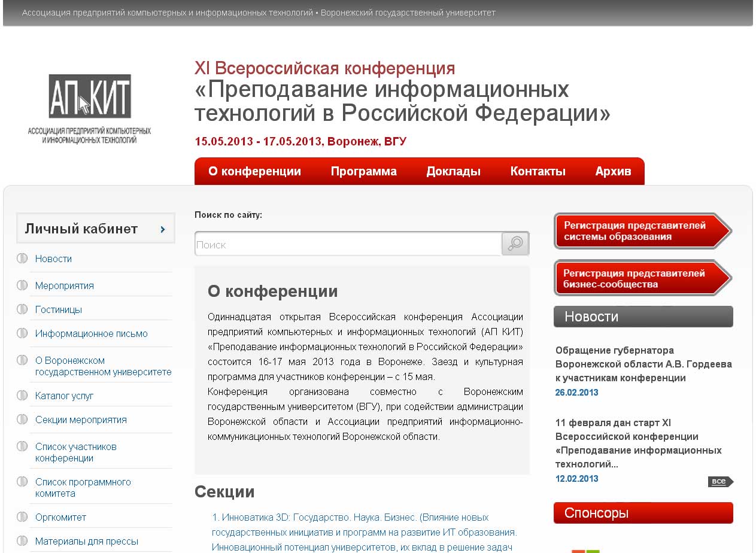Open the Архив menu tab

click(x=613, y=171)
